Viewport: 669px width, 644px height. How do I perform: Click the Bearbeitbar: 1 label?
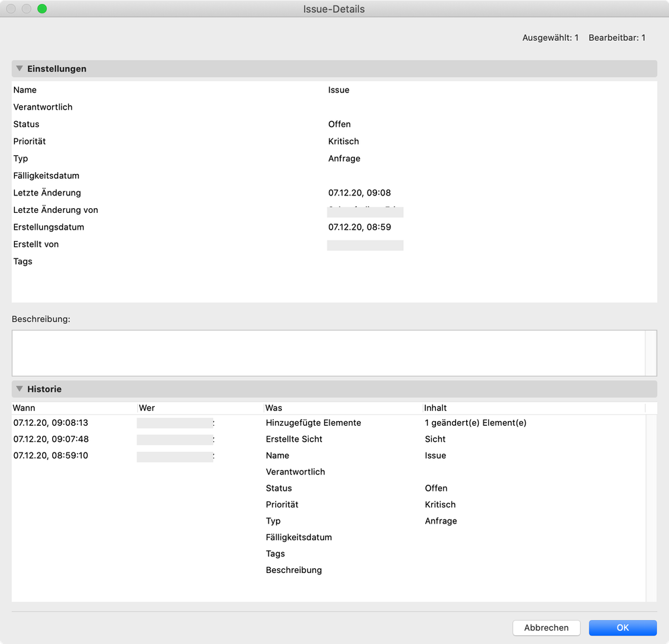click(x=617, y=37)
